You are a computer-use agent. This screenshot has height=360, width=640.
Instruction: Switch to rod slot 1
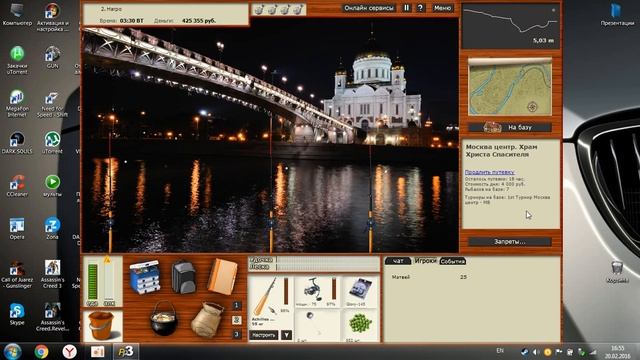tap(236, 305)
